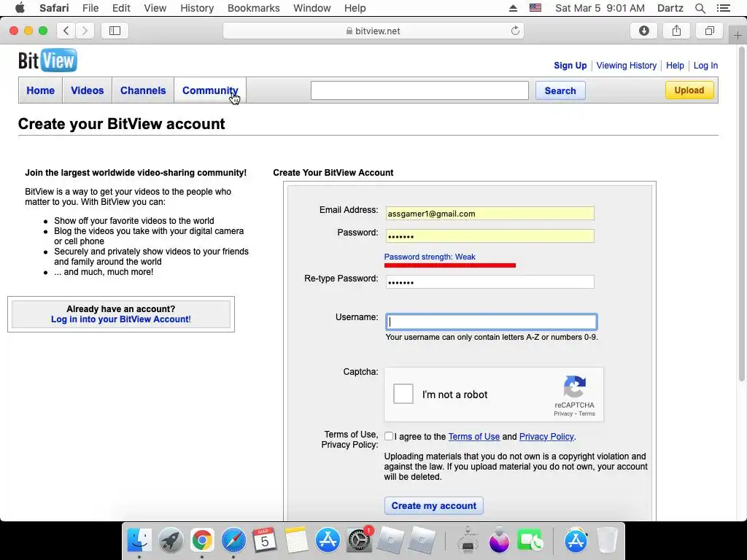Check the I'm not a robot box
Image resolution: width=747 pixels, height=560 pixels.
(403, 394)
